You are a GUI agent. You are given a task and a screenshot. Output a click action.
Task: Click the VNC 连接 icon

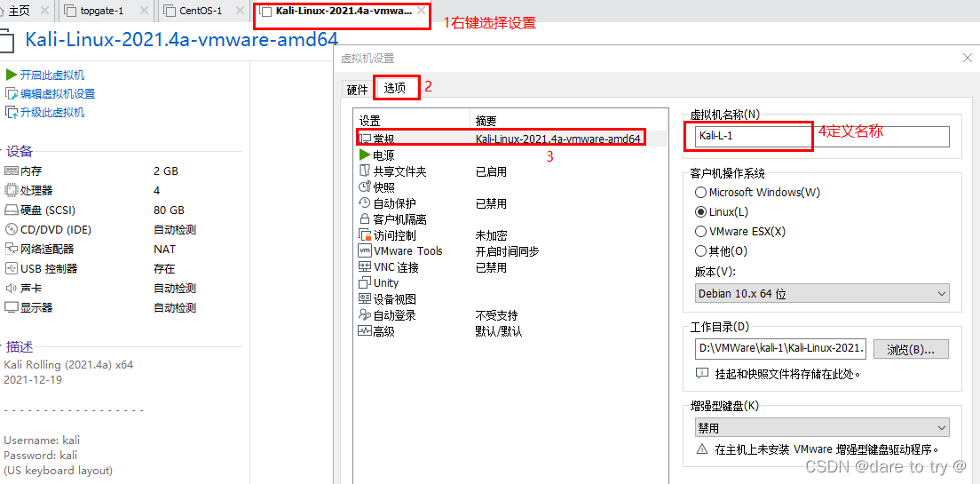(x=365, y=267)
